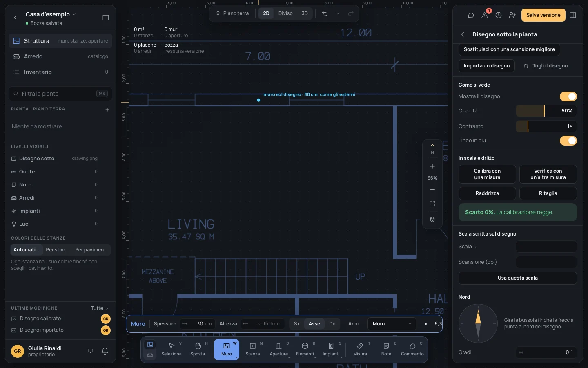Toggle Mostra il disegno switch
Image resolution: width=588 pixels, height=368 pixels.
568,96
